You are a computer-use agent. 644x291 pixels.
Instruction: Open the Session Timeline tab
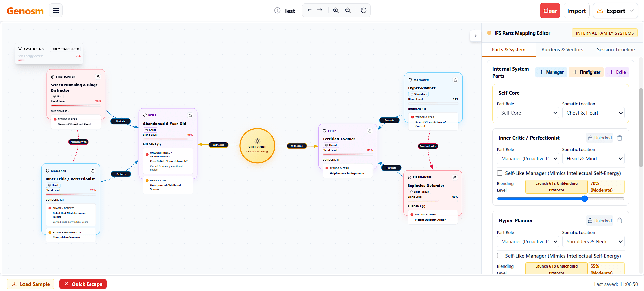(615, 50)
